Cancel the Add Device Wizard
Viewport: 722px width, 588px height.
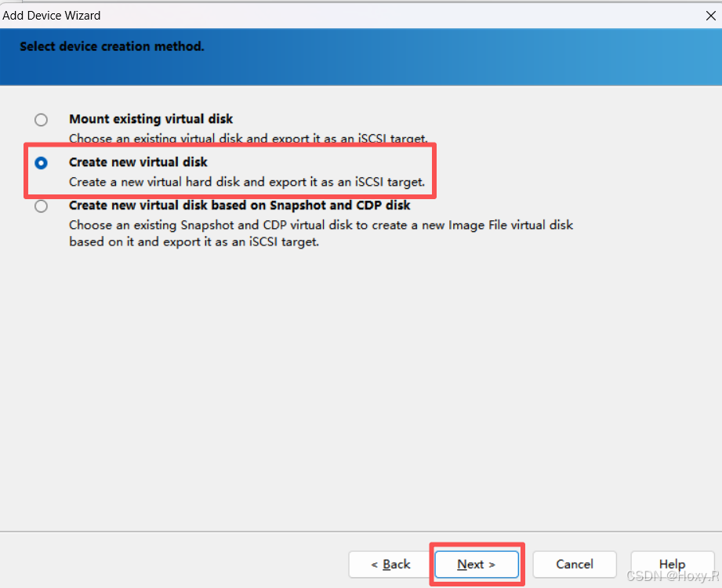(574, 564)
